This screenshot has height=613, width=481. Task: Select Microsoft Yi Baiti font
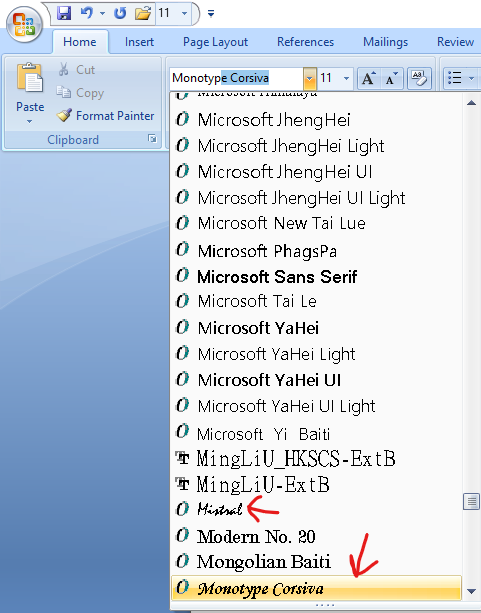point(316,433)
